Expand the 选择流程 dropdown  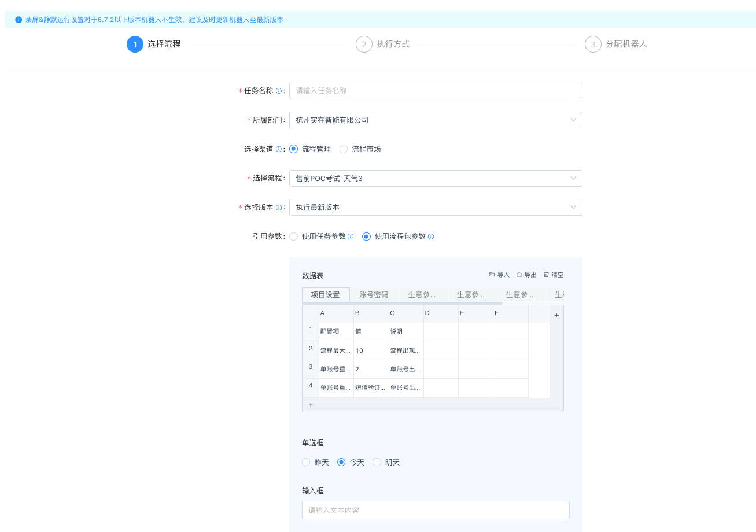pyautogui.click(x=435, y=179)
